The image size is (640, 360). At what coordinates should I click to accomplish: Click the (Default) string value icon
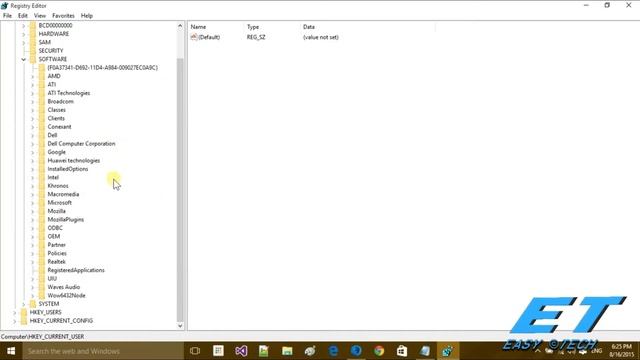coord(194,37)
